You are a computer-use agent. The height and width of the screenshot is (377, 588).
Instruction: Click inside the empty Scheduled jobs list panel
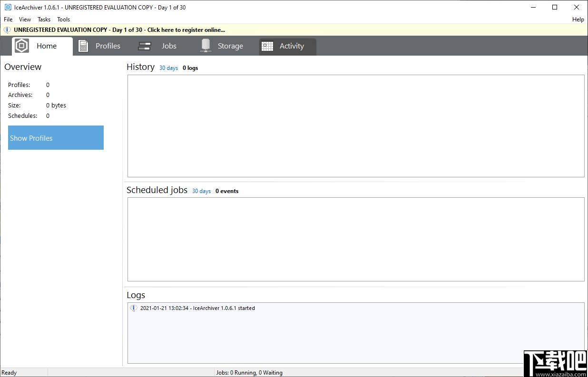356,239
